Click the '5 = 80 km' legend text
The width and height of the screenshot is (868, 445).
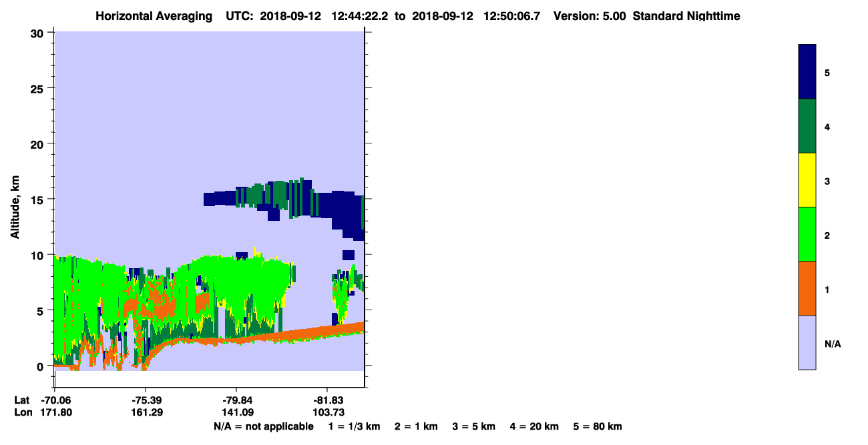[598, 426]
